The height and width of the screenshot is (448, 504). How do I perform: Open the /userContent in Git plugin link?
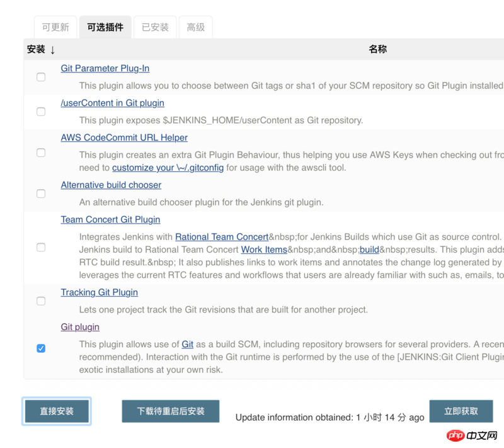(113, 103)
